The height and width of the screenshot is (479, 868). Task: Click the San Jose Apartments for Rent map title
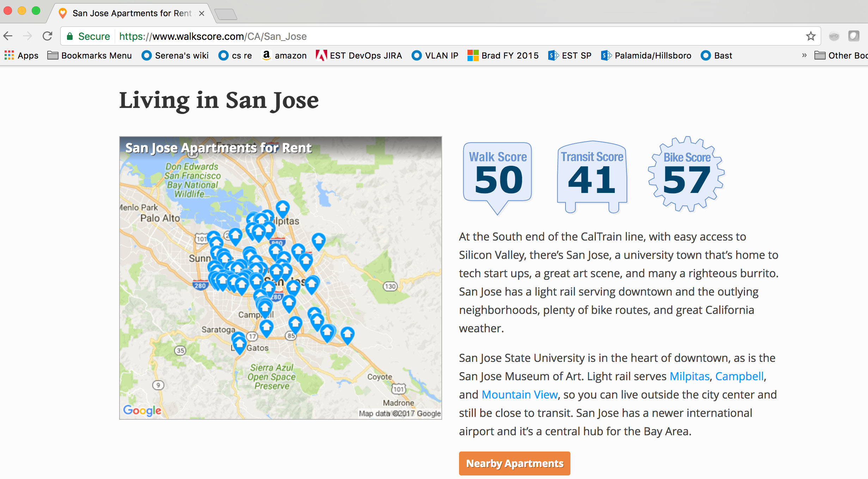(x=218, y=148)
